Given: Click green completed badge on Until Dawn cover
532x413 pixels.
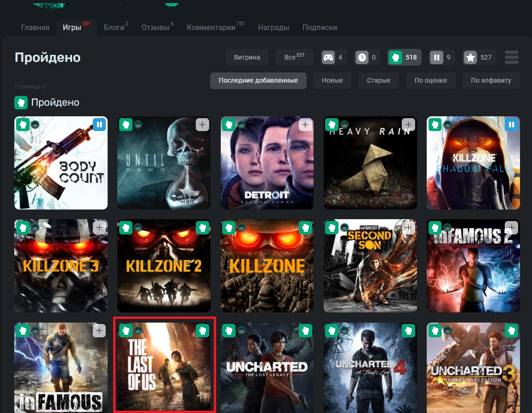Looking at the screenshot, I should [x=126, y=125].
